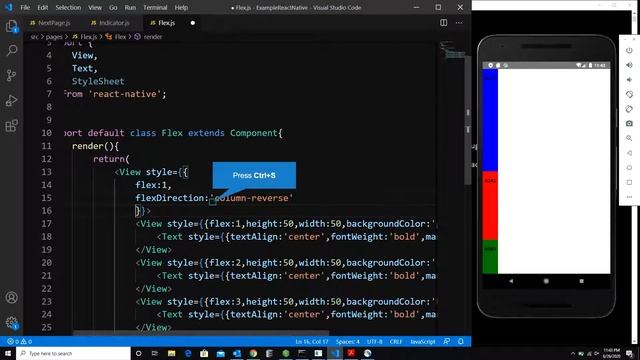Change indentation via 'Spaces: 4'
This screenshot has height=360, width=640.
tap(348, 342)
